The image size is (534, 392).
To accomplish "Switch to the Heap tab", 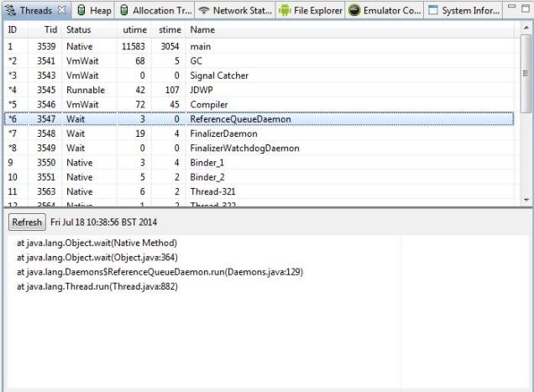I will [x=94, y=10].
